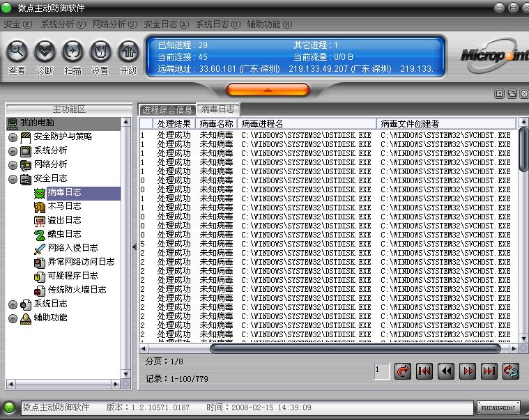
Task: Open the 安全日志 (A) menu
Action: click(167, 24)
